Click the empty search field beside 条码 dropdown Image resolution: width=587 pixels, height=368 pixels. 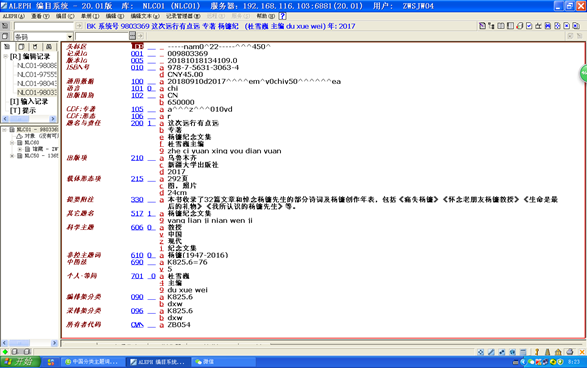[x=101, y=36]
